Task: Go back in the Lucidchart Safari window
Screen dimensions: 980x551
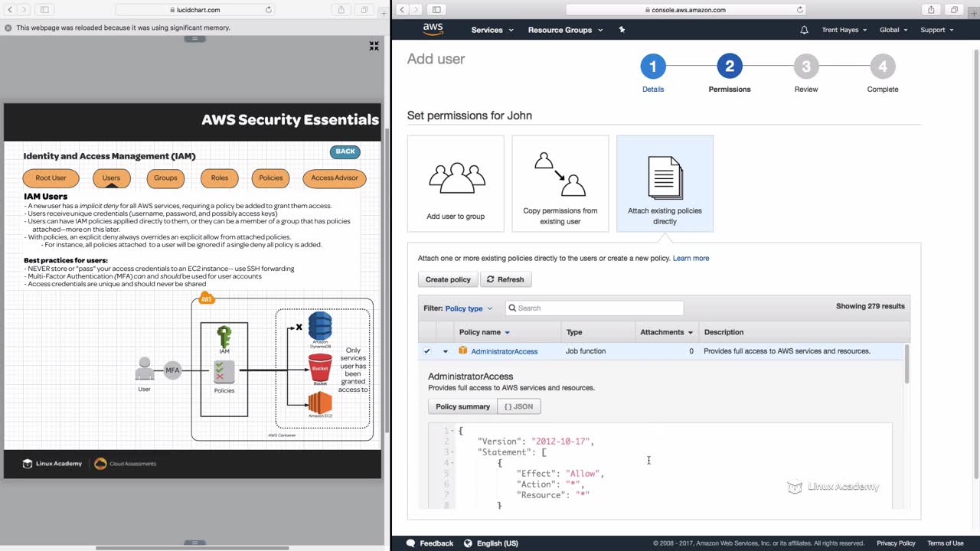Action: coord(8,10)
